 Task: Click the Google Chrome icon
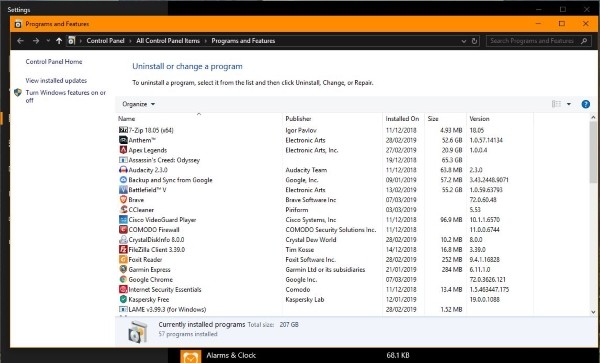coord(123,279)
